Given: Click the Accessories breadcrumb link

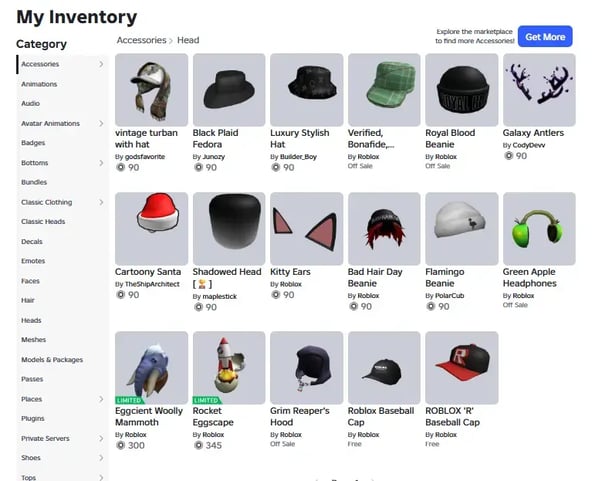Looking at the screenshot, I should point(142,40).
